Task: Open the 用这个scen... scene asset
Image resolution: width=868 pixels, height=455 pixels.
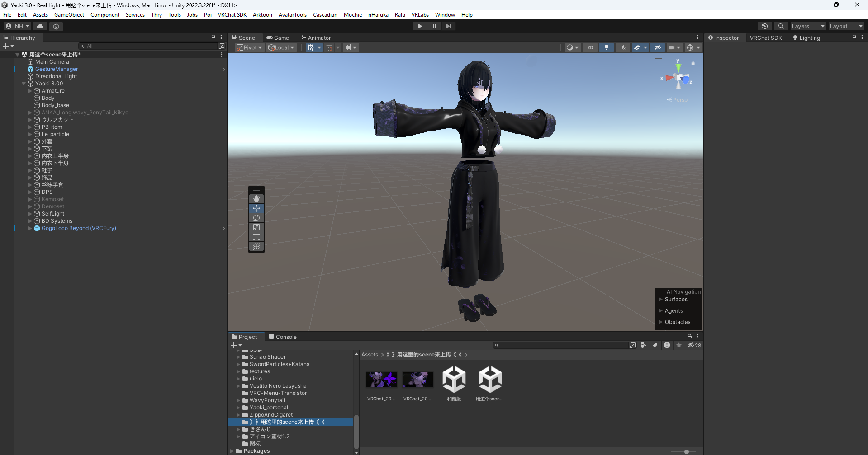Action: [x=490, y=384]
